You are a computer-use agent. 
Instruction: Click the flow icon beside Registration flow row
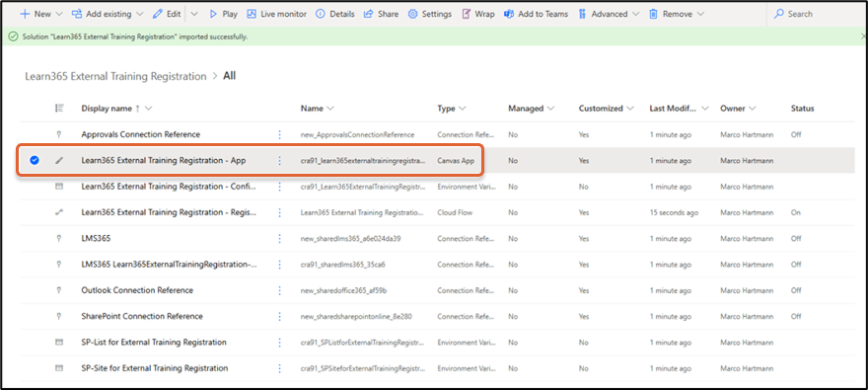(59, 212)
